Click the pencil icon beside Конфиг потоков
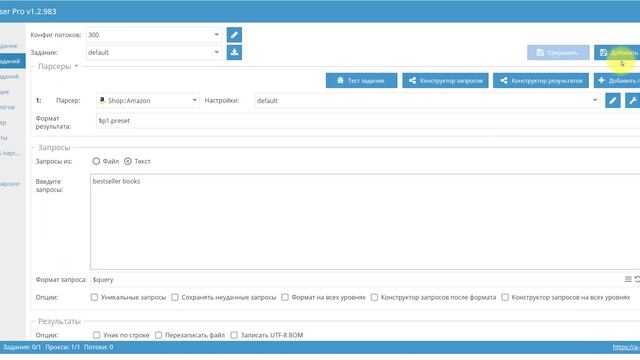This screenshot has height=360, width=640. pos(234,35)
